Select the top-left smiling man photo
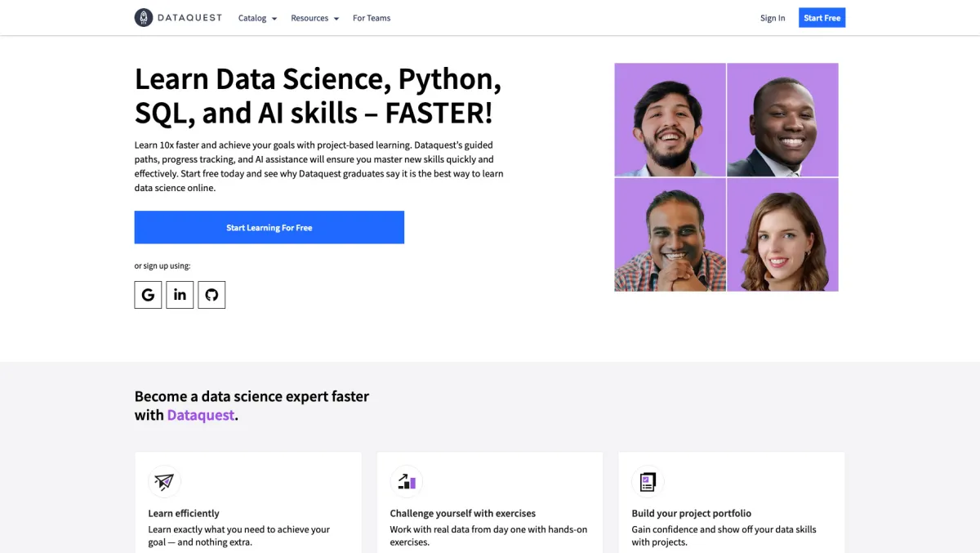980x553 pixels. coord(670,119)
